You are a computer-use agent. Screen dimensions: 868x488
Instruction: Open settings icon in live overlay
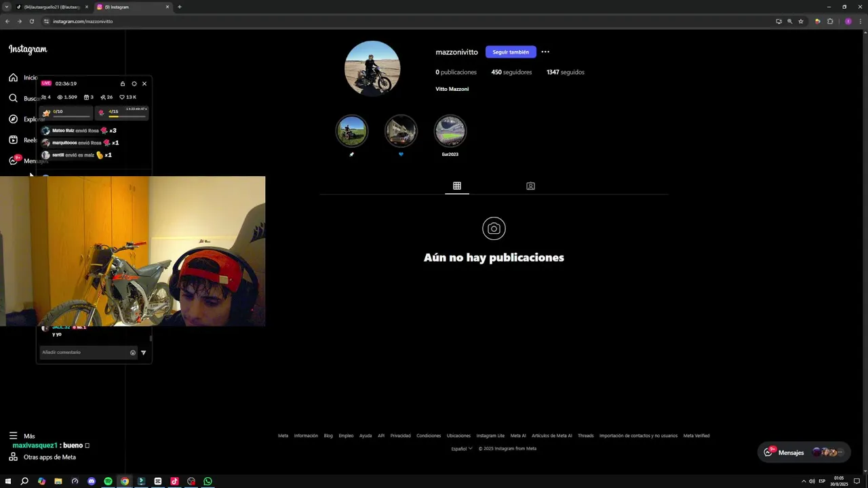click(x=134, y=83)
